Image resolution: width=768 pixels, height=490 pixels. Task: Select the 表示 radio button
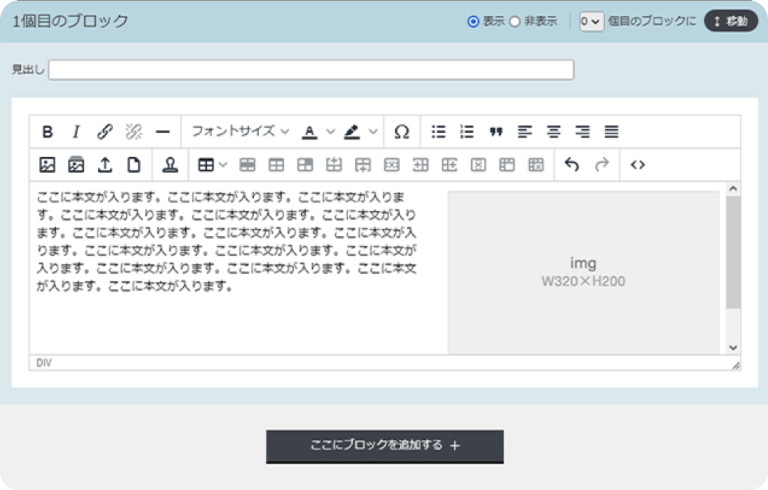473,22
